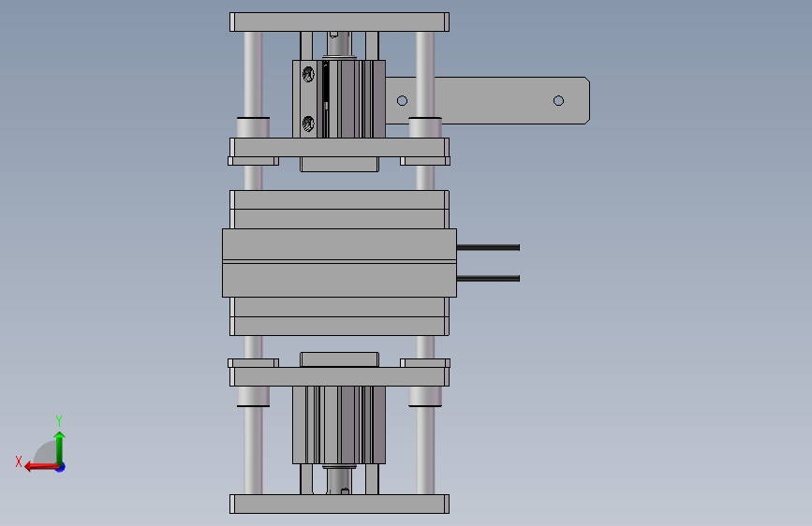Select the bottom end plate of the assembly
This screenshot has width=812, height=526.
[339, 504]
